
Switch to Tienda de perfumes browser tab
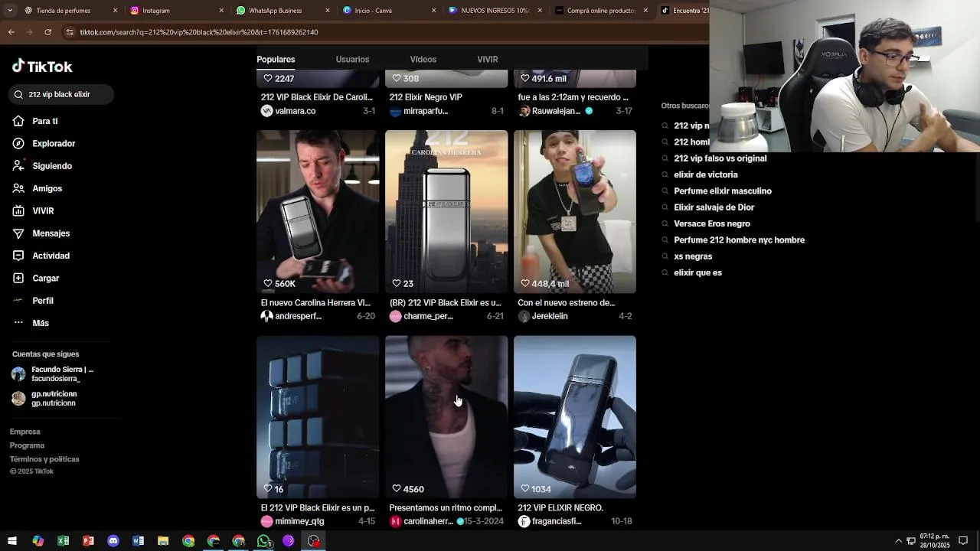tap(71, 11)
